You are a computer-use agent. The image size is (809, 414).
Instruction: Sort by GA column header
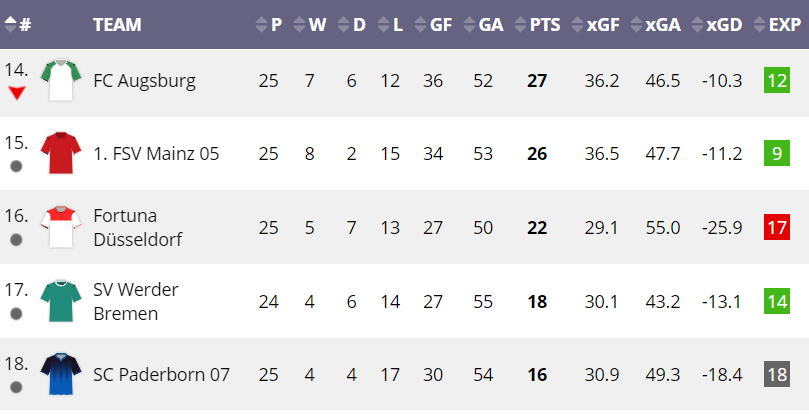(x=483, y=24)
